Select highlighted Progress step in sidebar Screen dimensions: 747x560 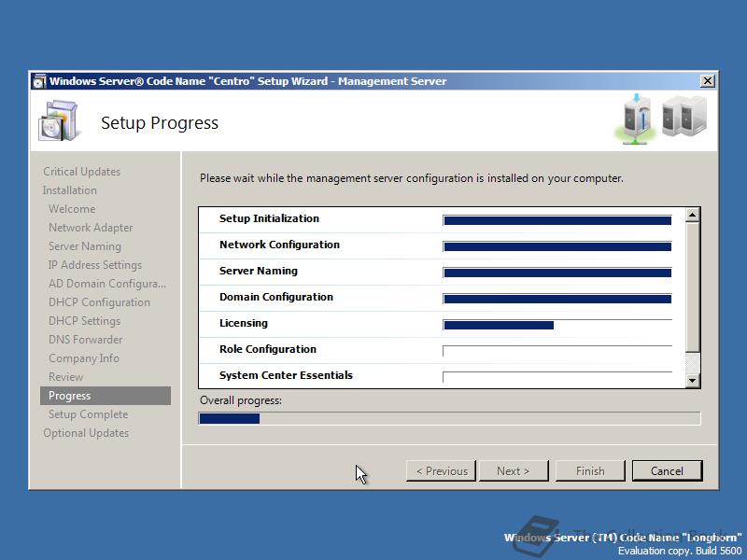click(x=106, y=396)
